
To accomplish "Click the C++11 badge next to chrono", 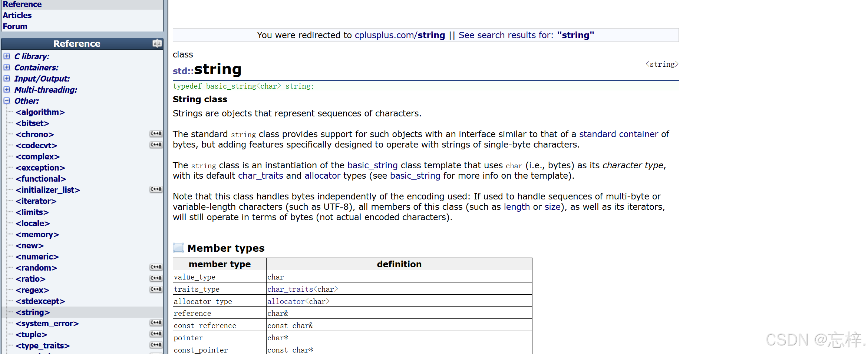I will click(x=156, y=134).
